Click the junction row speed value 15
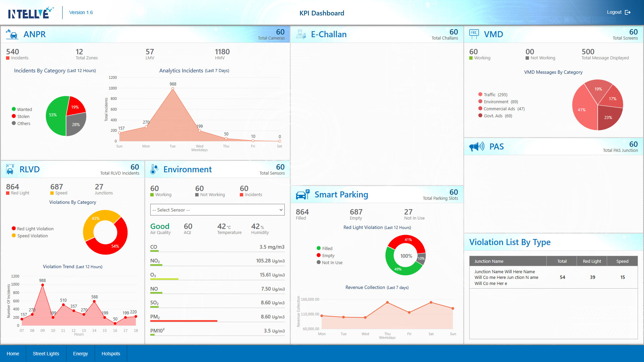The width and height of the screenshot is (644, 362). [623, 277]
